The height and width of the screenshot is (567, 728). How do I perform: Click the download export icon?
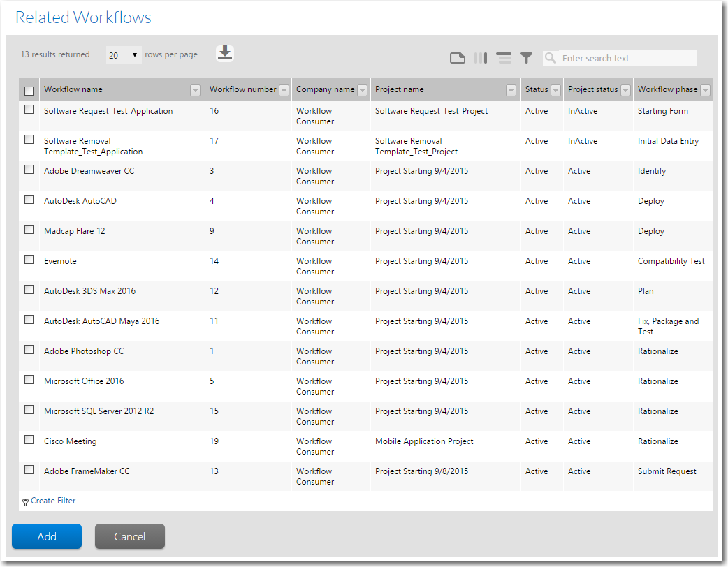pyautogui.click(x=225, y=53)
